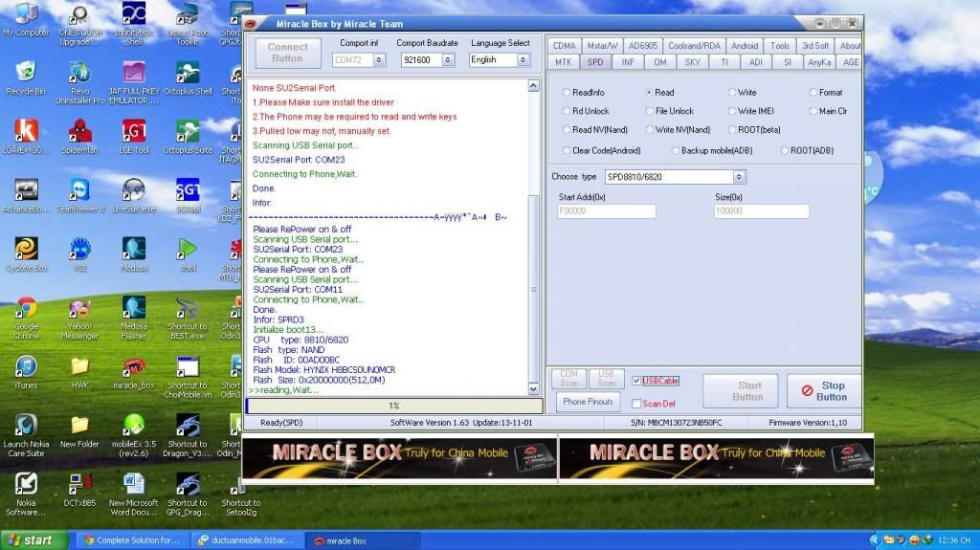Image resolution: width=980 pixels, height=550 pixels.
Task: Switch to the MTK tab
Action: click(x=563, y=62)
